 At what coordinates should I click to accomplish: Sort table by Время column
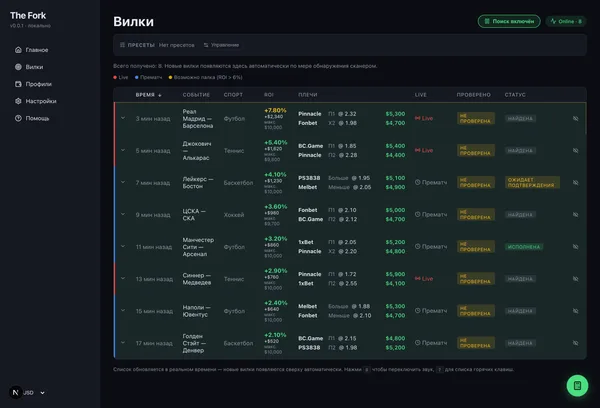click(x=148, y=95)
